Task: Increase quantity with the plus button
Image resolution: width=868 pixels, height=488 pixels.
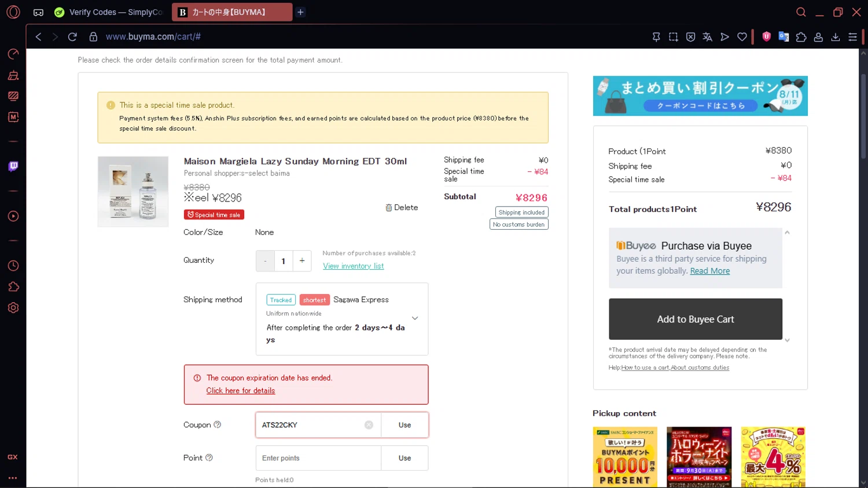Action: coord(302,261)
